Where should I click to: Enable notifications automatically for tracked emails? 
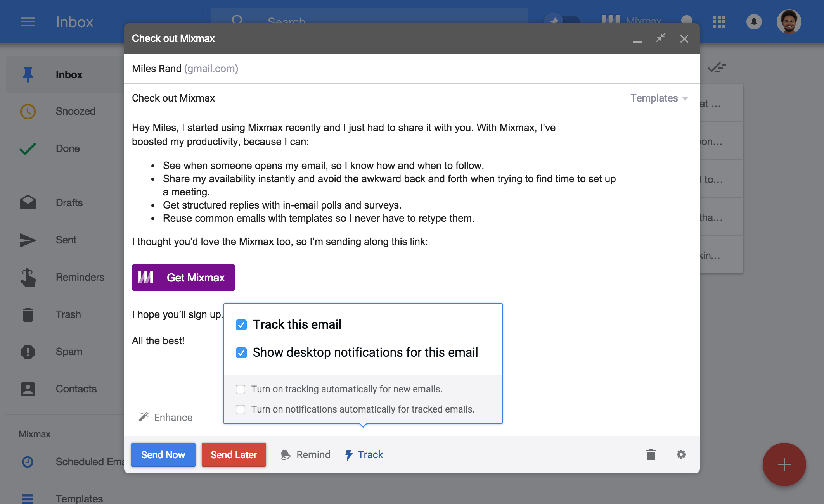tap(241, 409)
